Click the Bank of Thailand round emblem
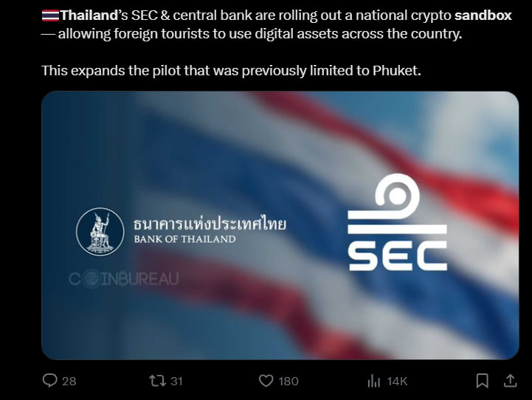 [x=100, y=232]
